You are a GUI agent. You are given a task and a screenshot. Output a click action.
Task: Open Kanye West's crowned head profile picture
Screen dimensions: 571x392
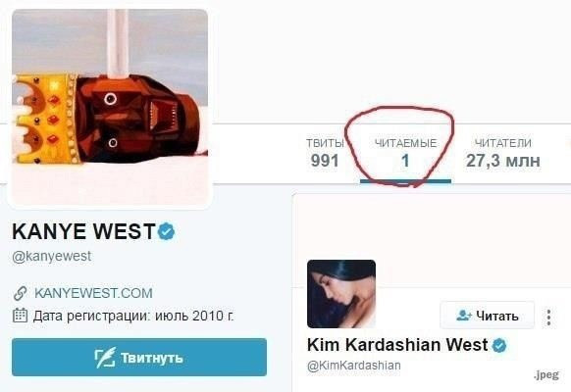tap(110, 108)
